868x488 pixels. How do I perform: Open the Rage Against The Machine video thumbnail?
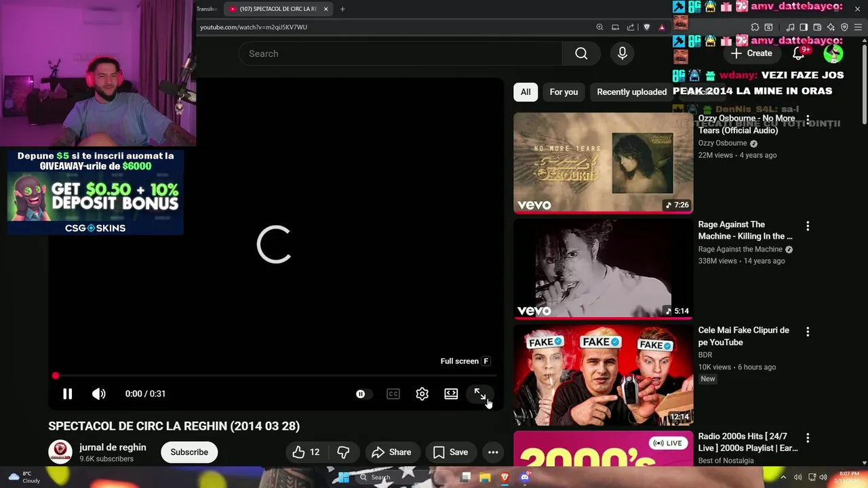(604, 268)
